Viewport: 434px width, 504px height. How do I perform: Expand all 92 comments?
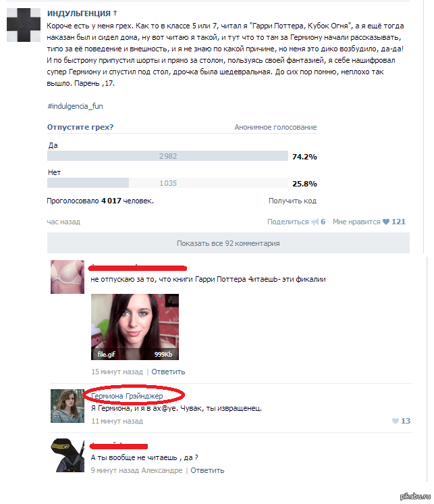[x=228, y=243]
